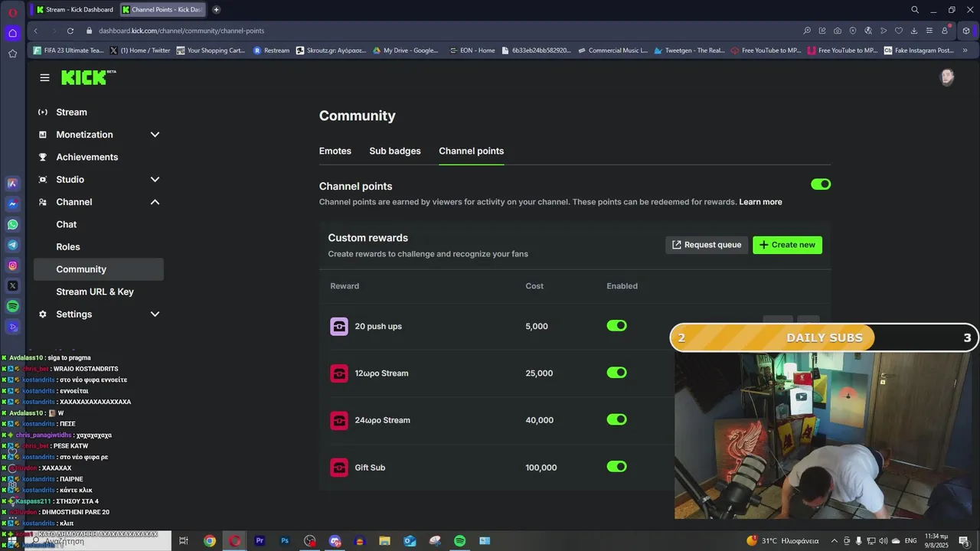Select Community in the sidebar
Screen dimensions: 980x551
coord(99,269)
